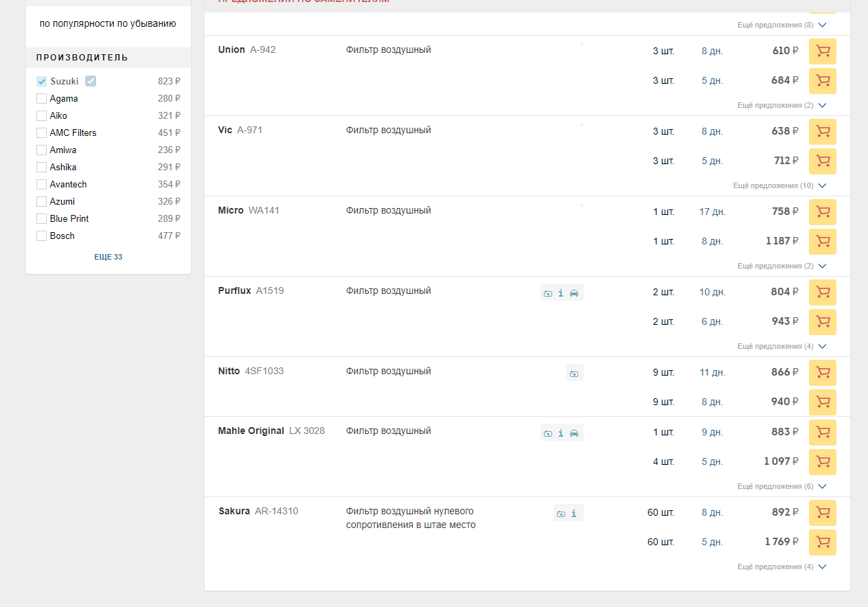Screen dimensions: 868x607
Task: Click photo icon for Nitto 4SF1033
Action: [x=574, y=374]
